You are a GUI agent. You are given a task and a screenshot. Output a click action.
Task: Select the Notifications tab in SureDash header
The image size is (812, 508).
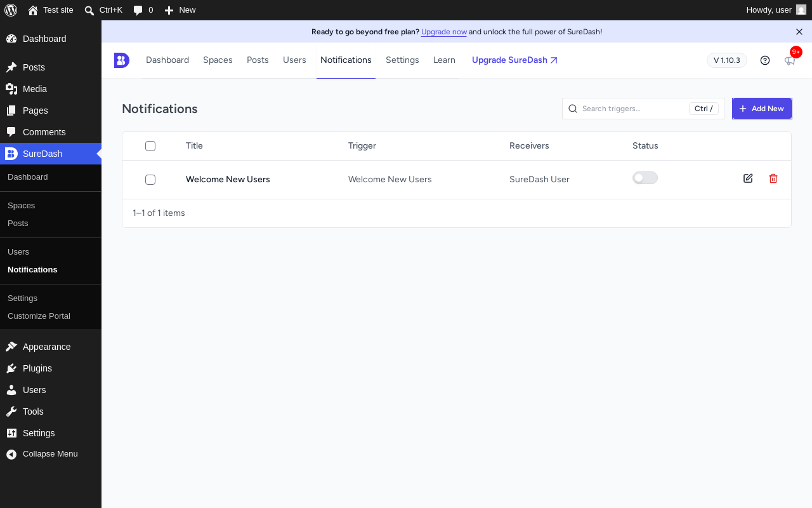346,60
